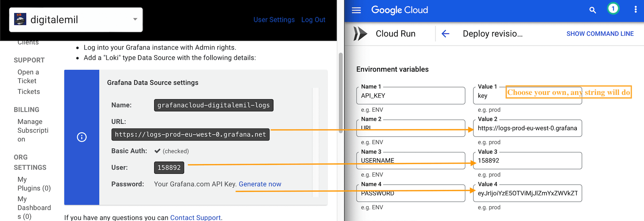The height and width of the screenshot is (221, 644).
Task: Click the Generate now API key link
Action: click(260, 184)
